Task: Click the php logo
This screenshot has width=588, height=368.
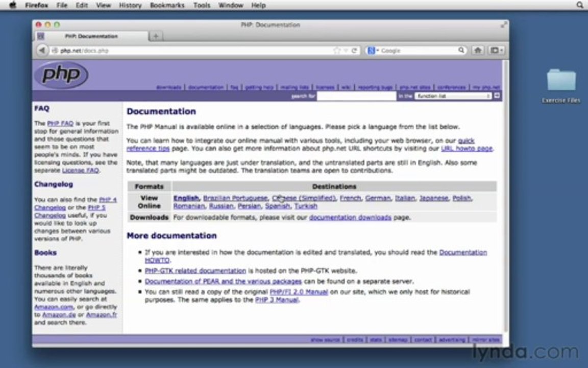Action: [61, 75]
